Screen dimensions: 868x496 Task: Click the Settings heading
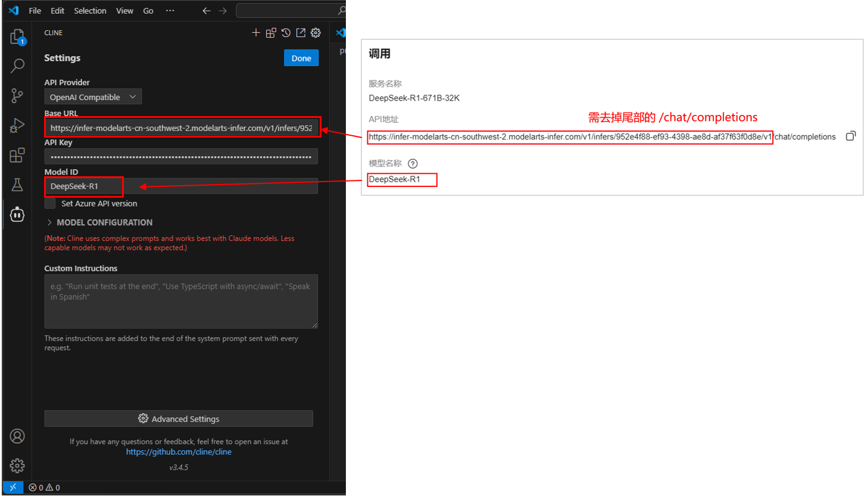(63, 58)
